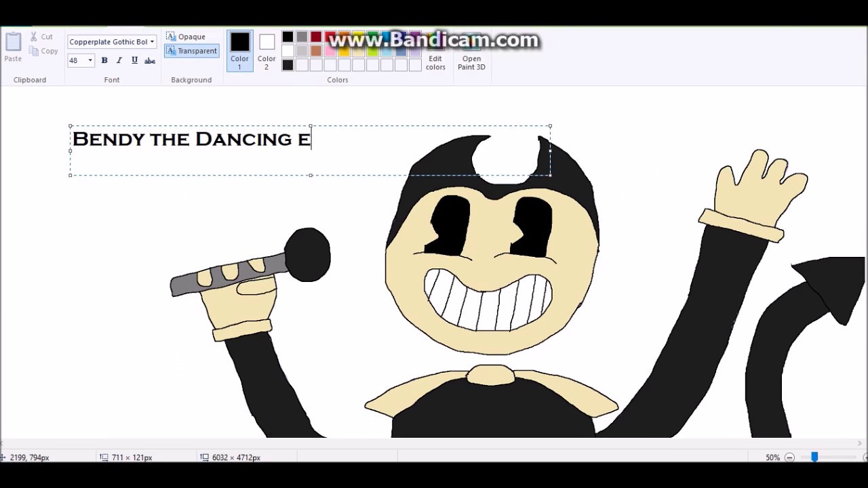Click the 'Colors' group label
Image resolution: width=868 pixels, height=488 pixels.
[338, 80]
